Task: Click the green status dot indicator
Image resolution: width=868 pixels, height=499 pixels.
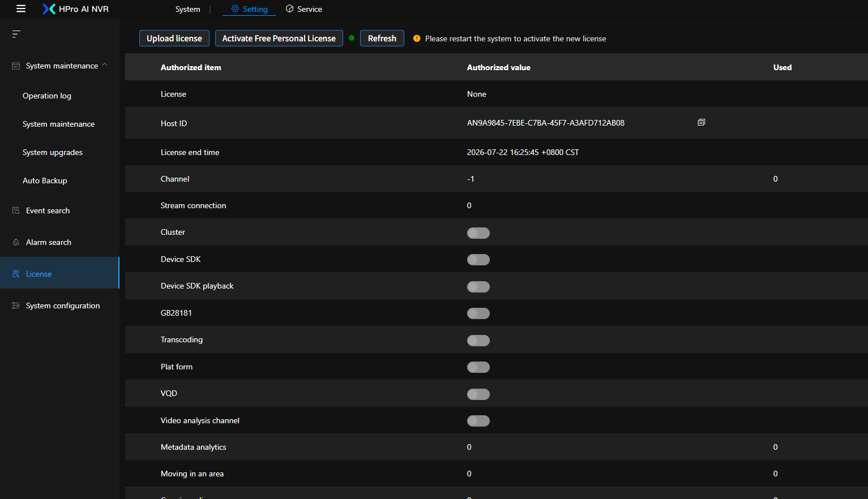Action: [x=352, y=38]
